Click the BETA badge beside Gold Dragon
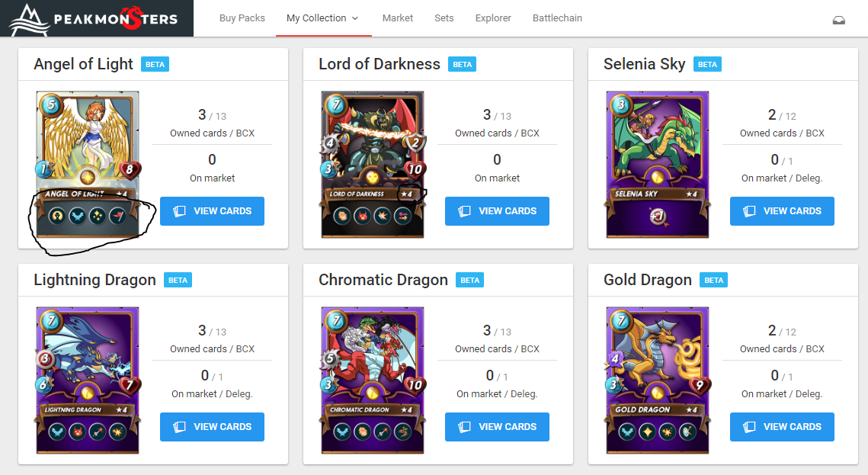868x475 pixels. pos(713,280)
